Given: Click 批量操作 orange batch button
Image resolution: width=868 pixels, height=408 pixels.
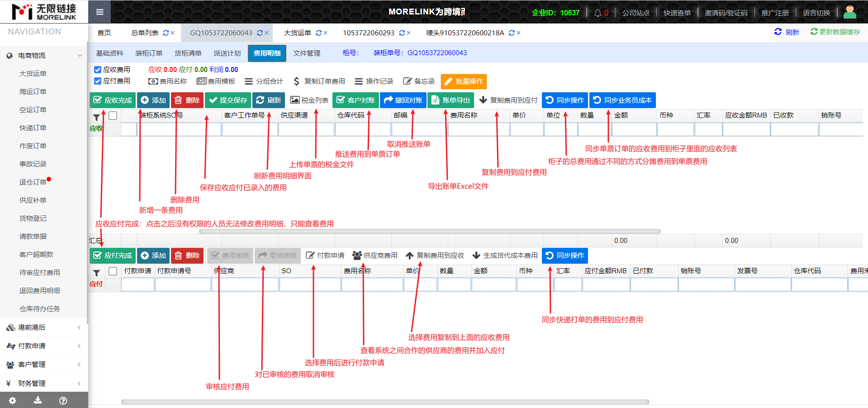Looking at the screenshot, I should (464, 81).
